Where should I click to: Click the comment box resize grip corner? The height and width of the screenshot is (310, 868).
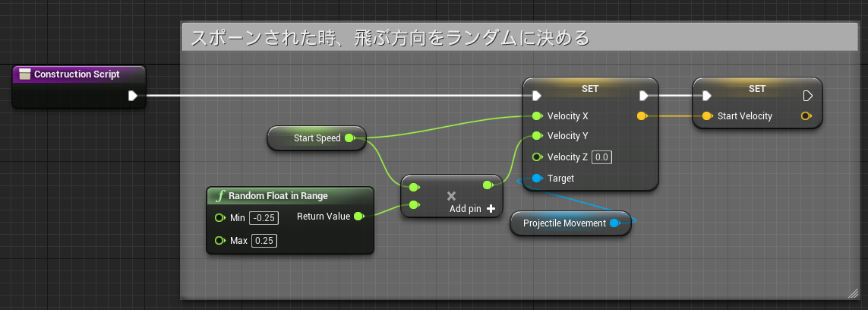click(x=853, y=293)
